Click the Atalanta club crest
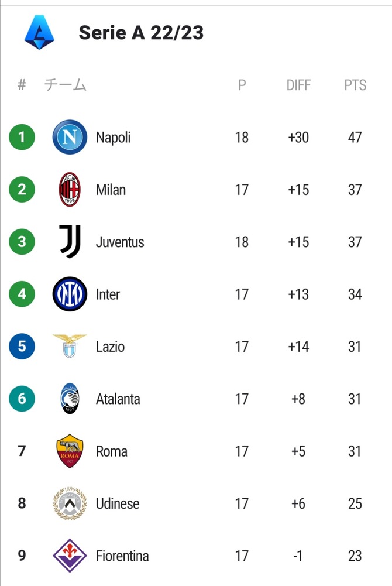The height and width of the screenshot is (586, 392). (70, 399)
